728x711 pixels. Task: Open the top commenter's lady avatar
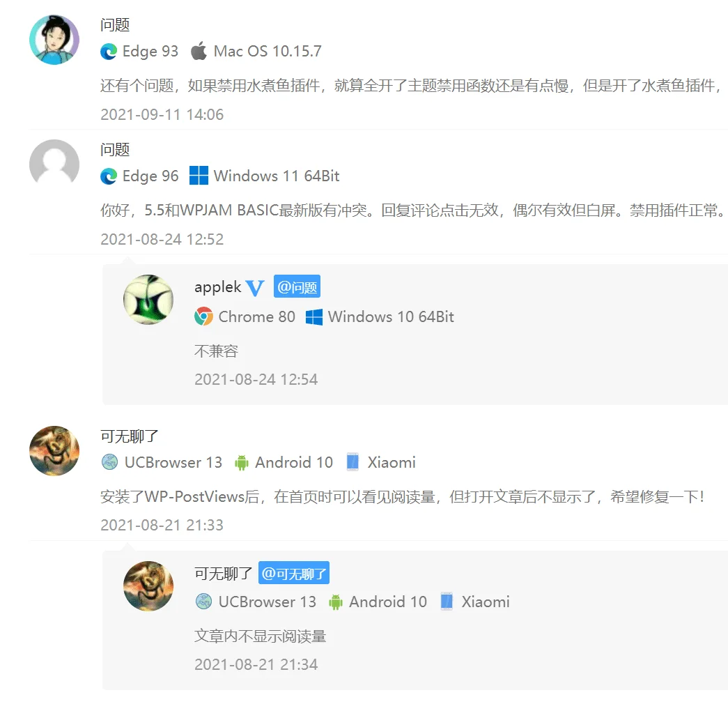(54, 40)
